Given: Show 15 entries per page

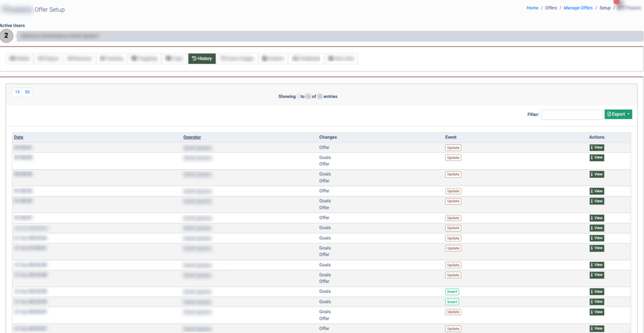Looking at the screenshot, I should [x=17, y=92].
